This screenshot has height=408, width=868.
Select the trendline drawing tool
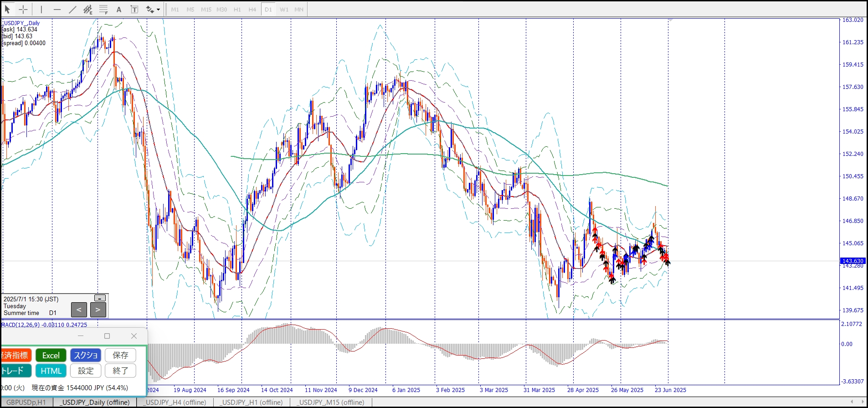tap(72, 9)
